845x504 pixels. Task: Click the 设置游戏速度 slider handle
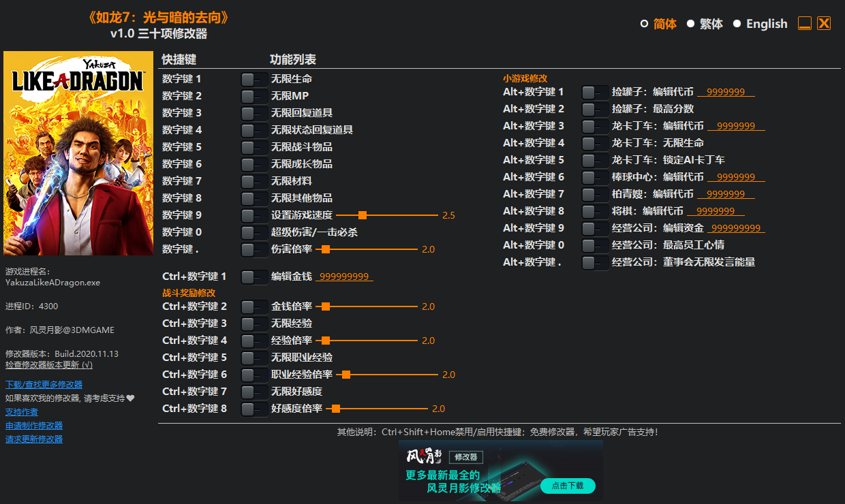[362, 215]
